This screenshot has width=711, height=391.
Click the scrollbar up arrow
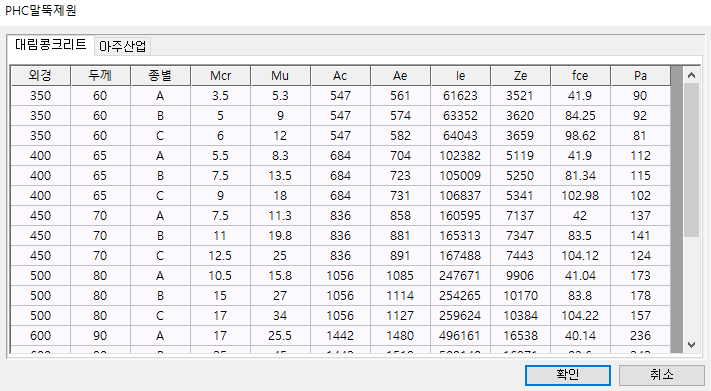pos(692,75)
